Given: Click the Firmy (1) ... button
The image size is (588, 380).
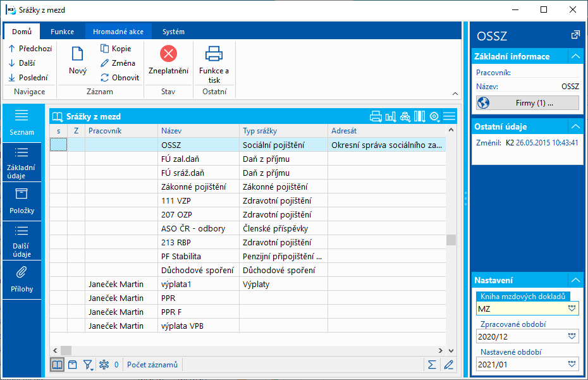Looking at the screenshot, I should (527, 103).
